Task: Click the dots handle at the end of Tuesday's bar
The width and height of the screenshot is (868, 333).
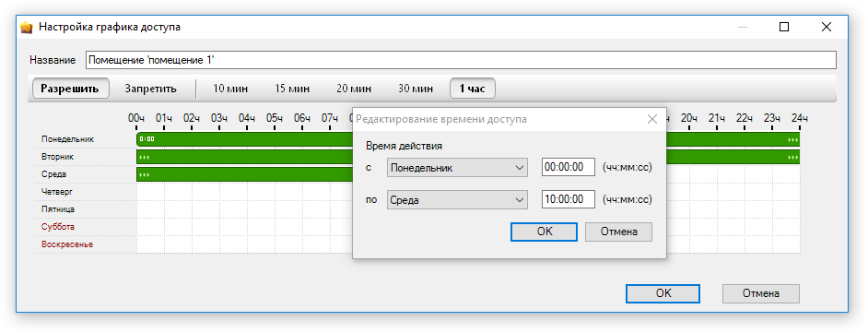Action: [x=792, y=158]
